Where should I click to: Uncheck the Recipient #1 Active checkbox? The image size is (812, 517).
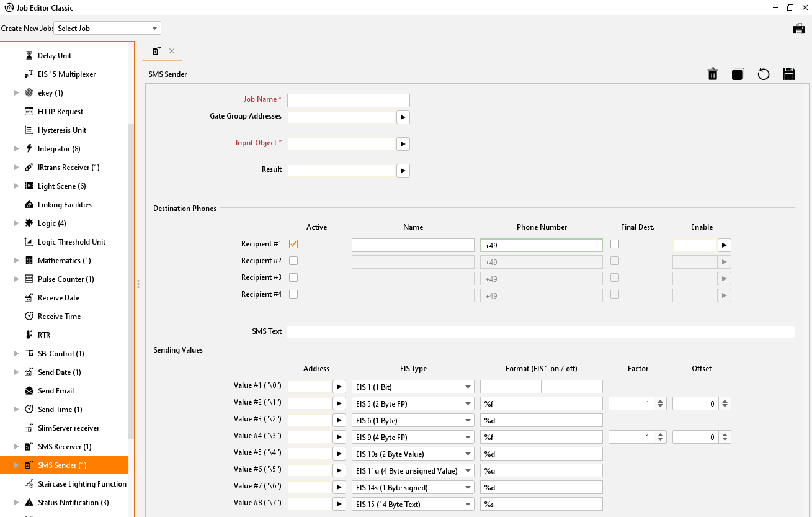click(293, 244)
